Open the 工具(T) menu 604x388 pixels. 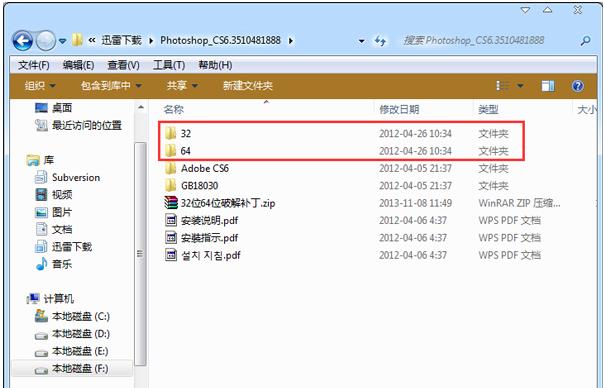click(x=169, y=65)
